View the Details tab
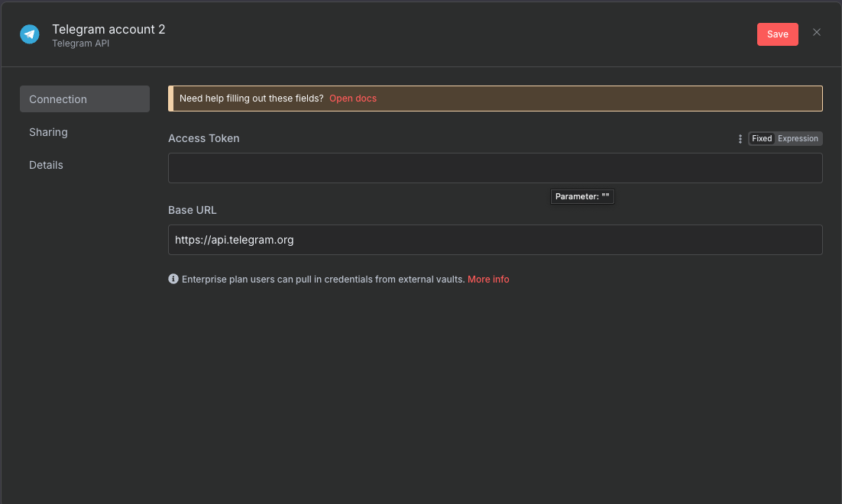 [46, 165]
